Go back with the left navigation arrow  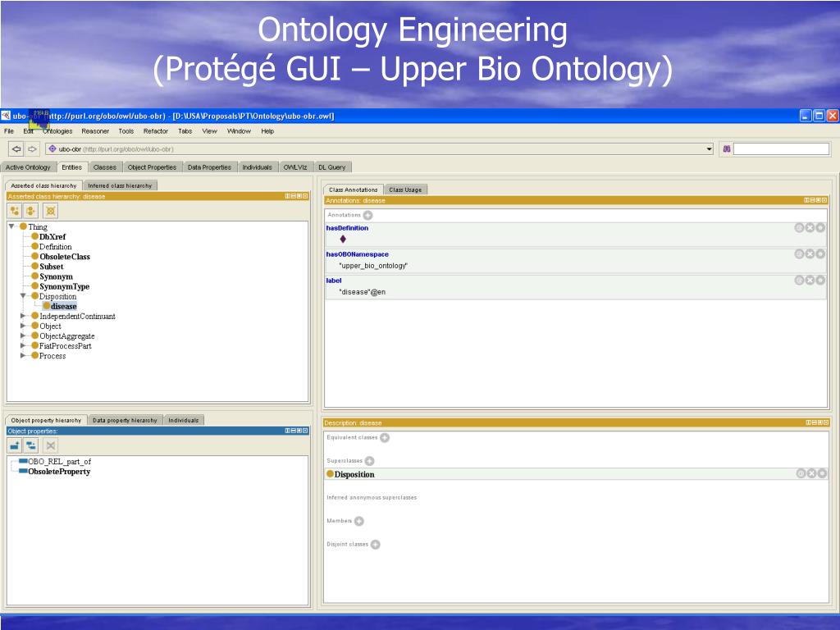[x=16, y=149]
